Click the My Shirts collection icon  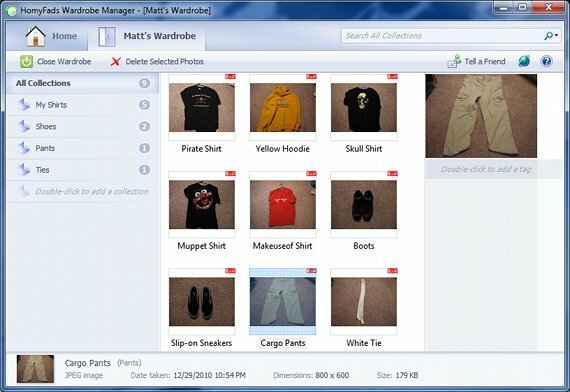(x=24, y=105)
